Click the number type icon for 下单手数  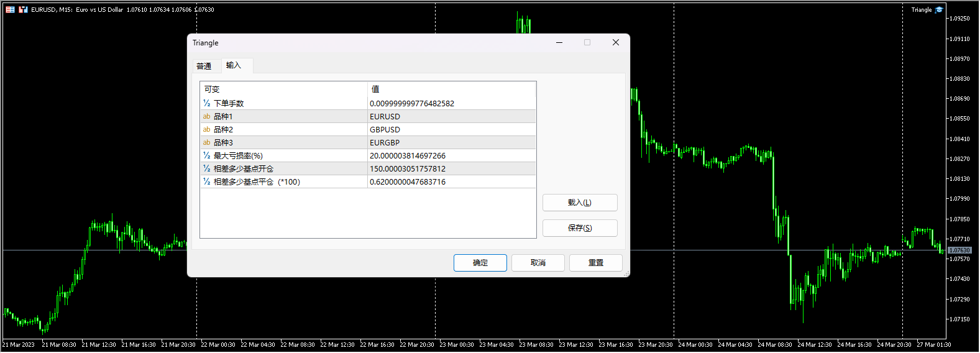click(x=206, y=103)
